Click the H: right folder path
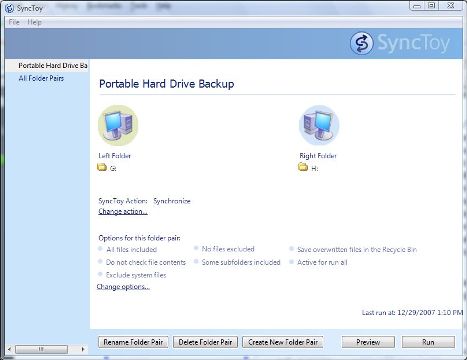 pyautogui.click(x=315, y=168)
